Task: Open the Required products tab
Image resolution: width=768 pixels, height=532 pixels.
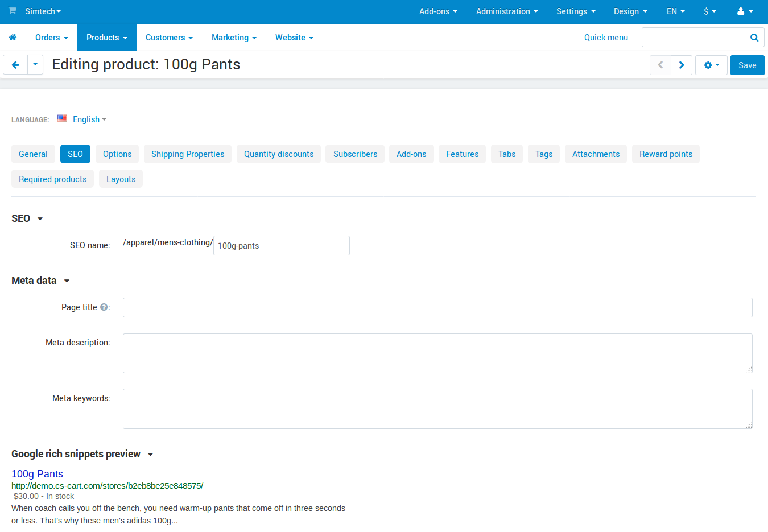Action: [x=52, y=179]
